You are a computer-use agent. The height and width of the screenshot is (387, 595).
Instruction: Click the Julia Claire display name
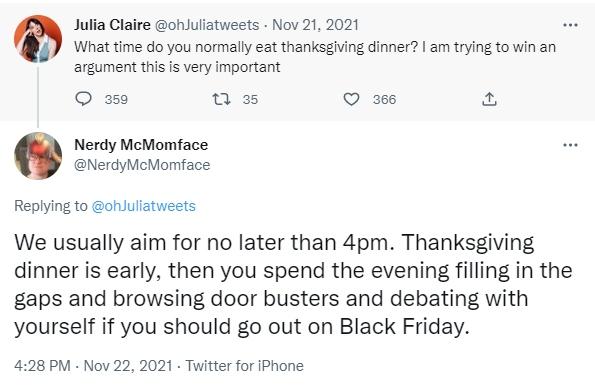click(x=112, y=25)
